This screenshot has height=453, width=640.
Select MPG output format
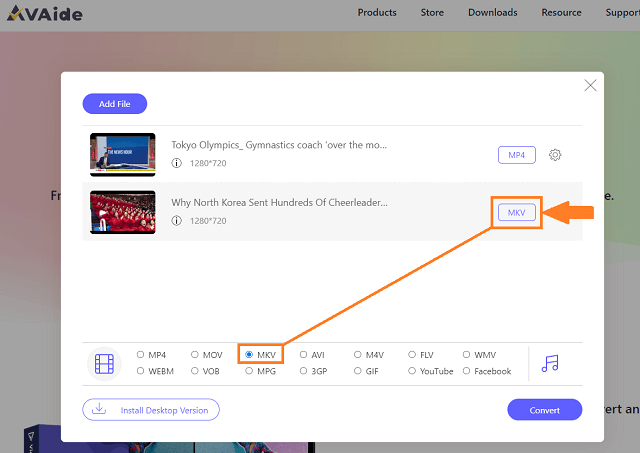[249, 371]
